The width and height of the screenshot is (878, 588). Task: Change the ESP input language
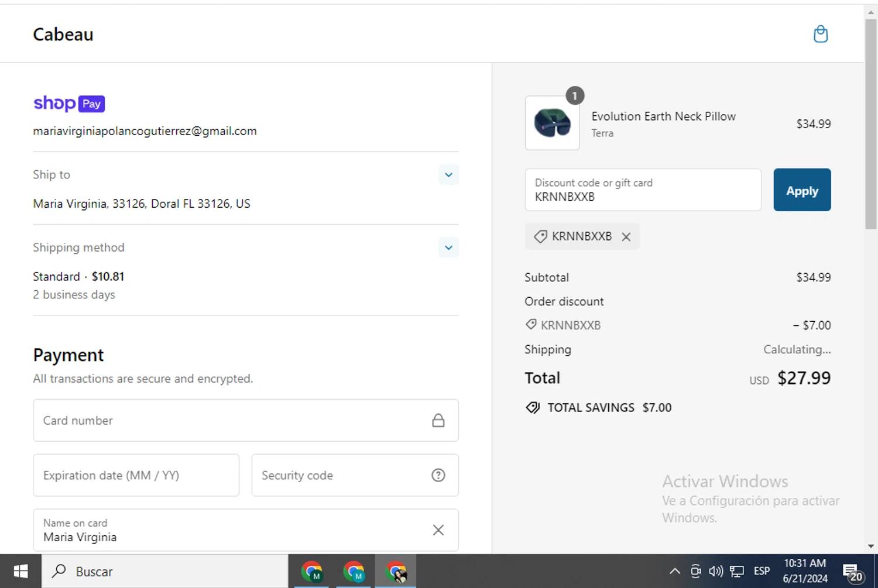tap(762, 571)
